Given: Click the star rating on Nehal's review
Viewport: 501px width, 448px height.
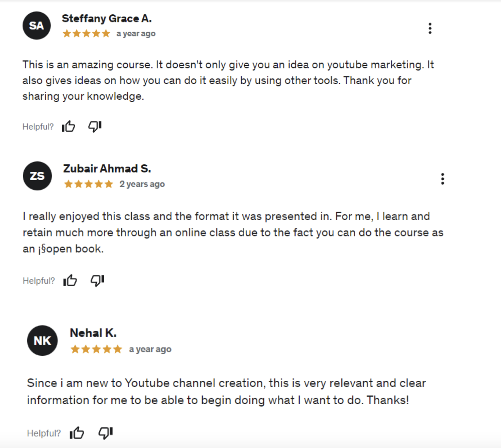Looking at the screenshot, I should (96, 349).
